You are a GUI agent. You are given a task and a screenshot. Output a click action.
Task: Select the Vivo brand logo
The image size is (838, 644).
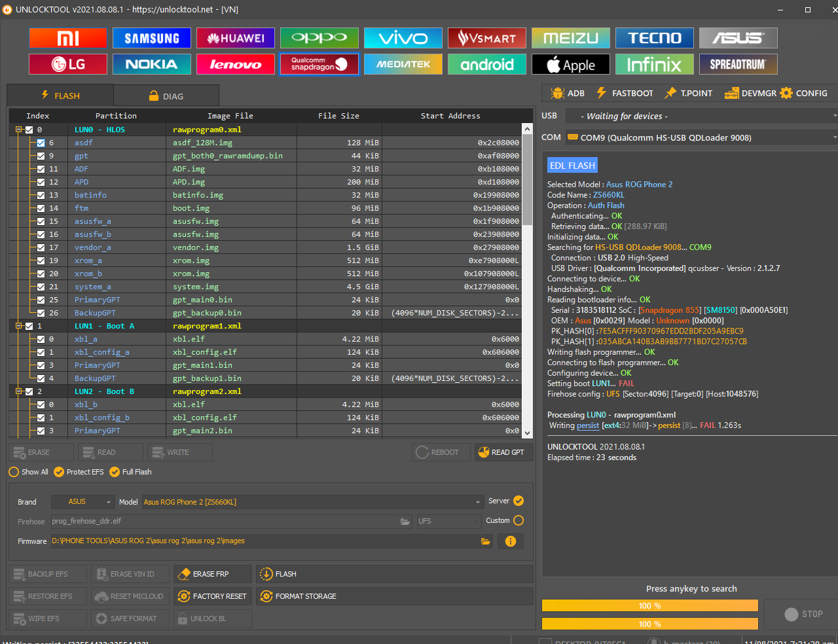pyautogui.click(x=403, y=38)
